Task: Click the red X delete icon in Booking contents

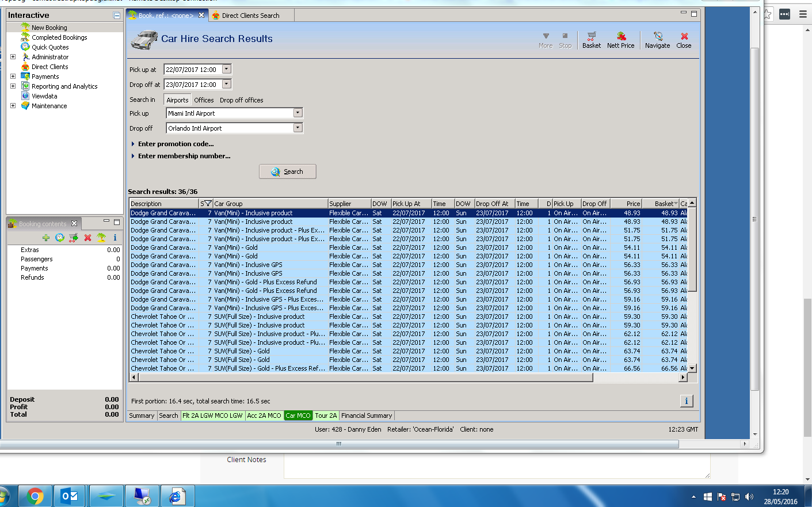Action: (x=87, y=238)
